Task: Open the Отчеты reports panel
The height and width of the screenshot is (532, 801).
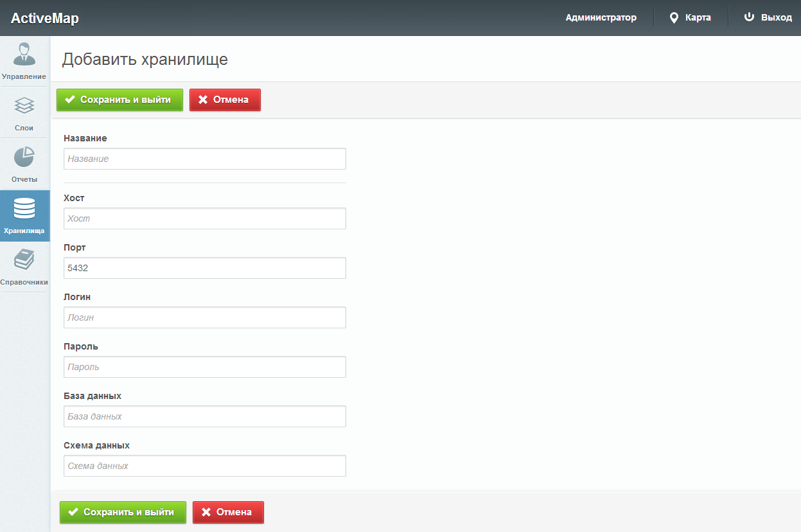Action: click(24, 162)
